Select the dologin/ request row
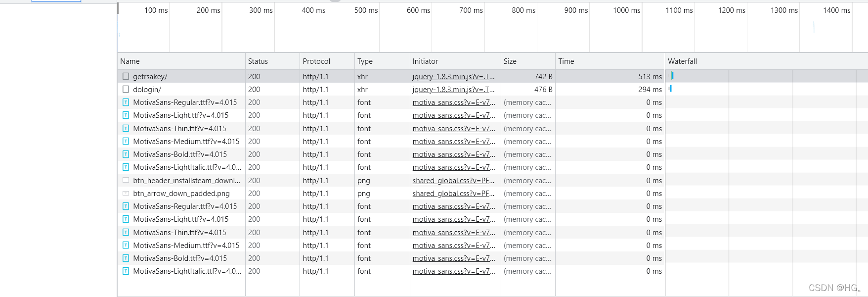The height and width of the screenshot is (297, 868). (492, 89)
